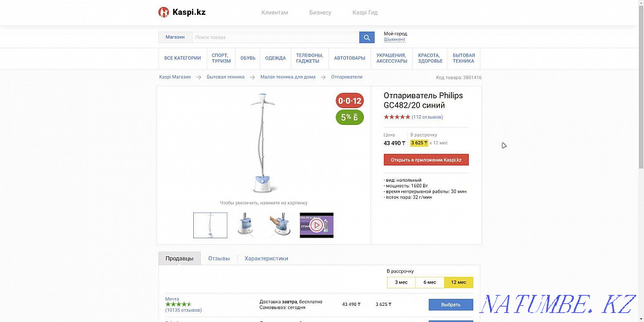Open the Магазин search category dropdown
The height and width of the screenshot is (322, 644).
coord(175,37)
